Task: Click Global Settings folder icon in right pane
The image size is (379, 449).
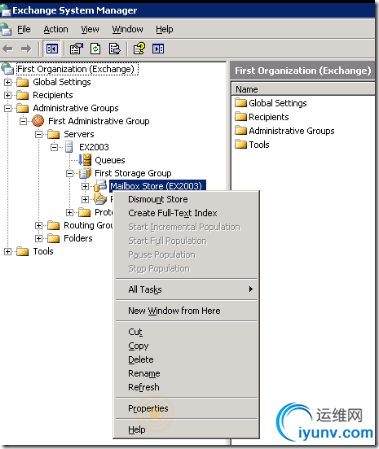Action: point(241,103)
